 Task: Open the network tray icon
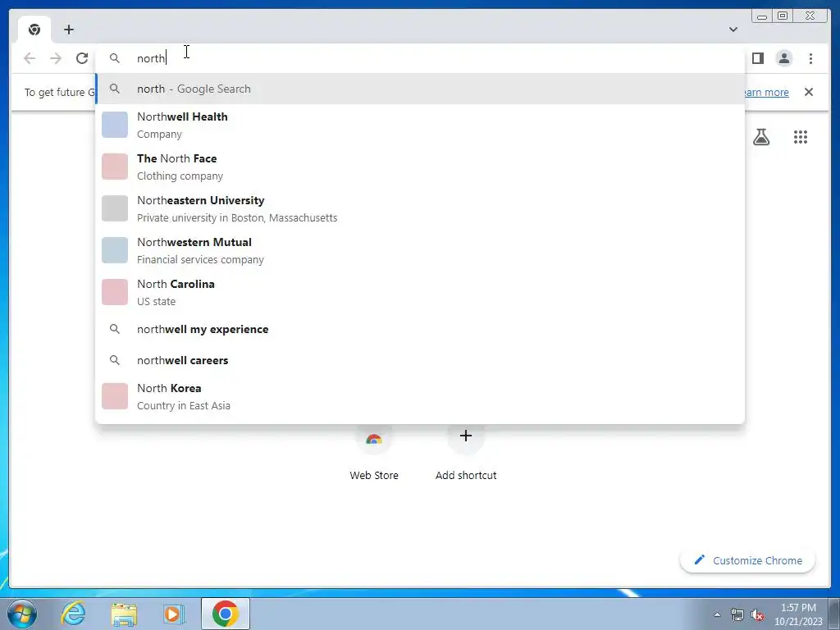tap(737, 614)
